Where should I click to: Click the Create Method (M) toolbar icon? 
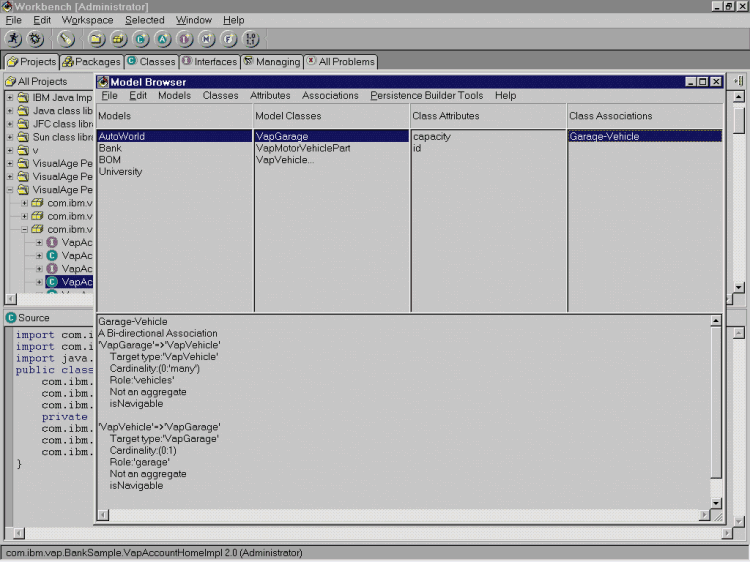tap(207, 39)
